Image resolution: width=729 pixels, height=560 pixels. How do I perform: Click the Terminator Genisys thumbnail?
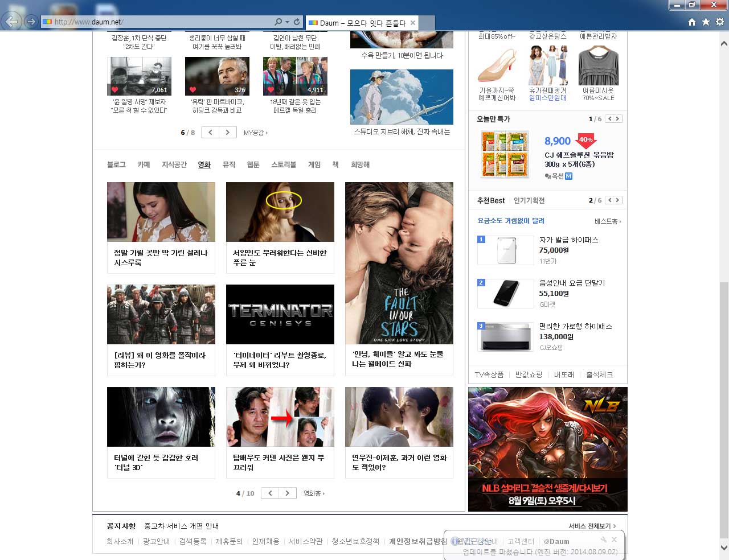coord(280,314)
